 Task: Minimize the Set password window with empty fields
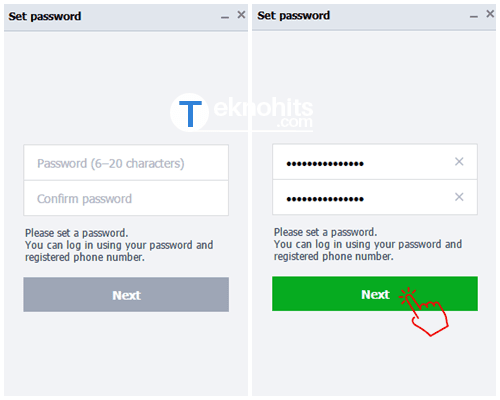[x=225, y=17]
